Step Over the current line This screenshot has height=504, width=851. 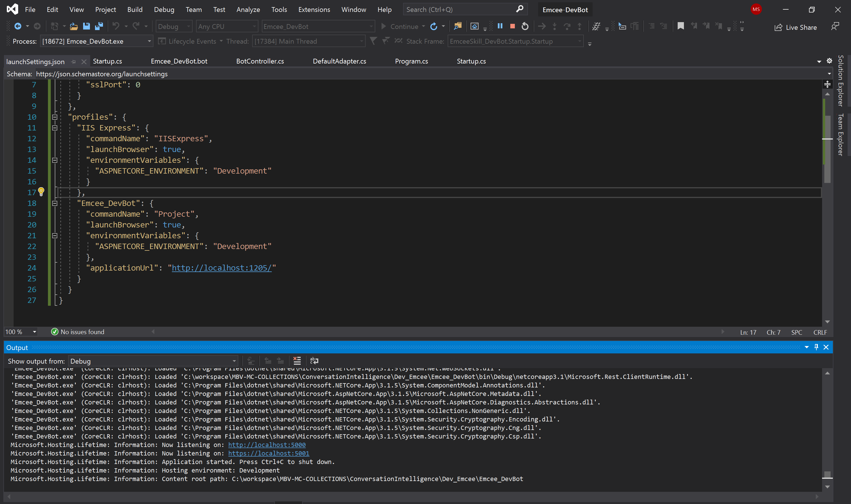pyautogui.click(x=567, y=26)
